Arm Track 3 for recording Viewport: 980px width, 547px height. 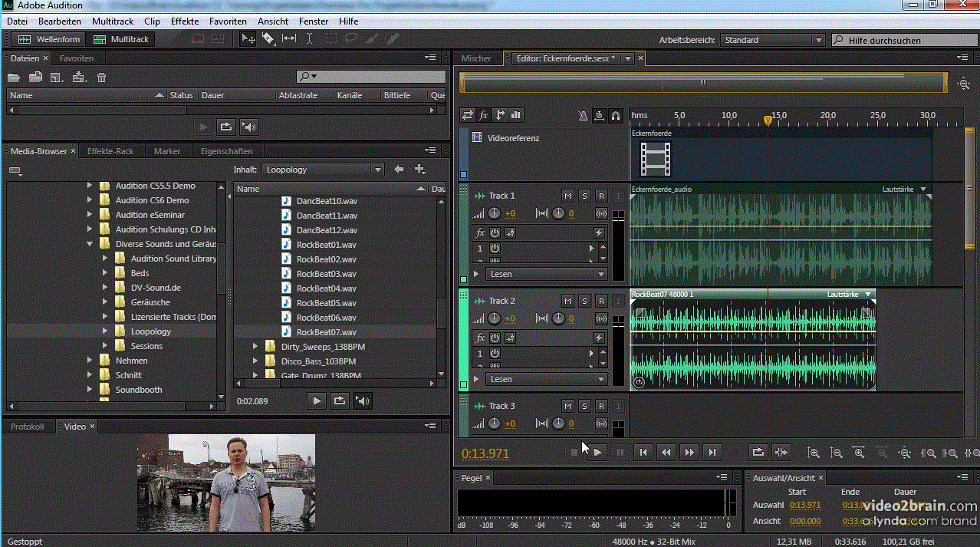[x=601, y=406]
